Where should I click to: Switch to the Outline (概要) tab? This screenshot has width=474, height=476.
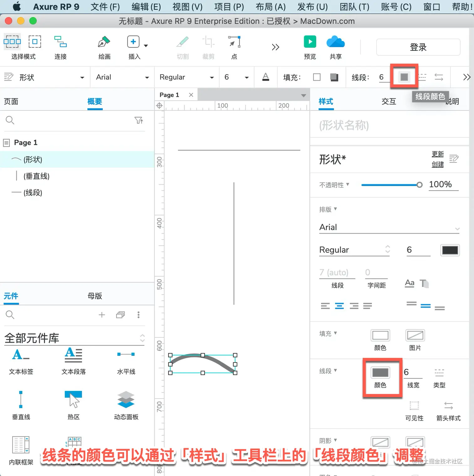(x=95, y=101)
